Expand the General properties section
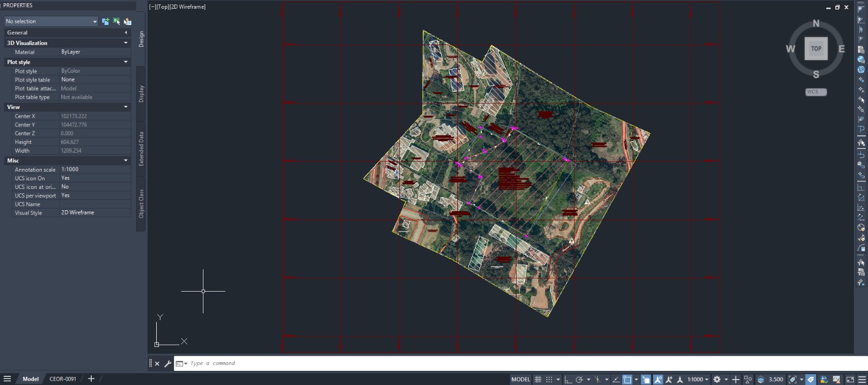Image resolution: width=868 pixels, height=385 pixels. point(126,33)
